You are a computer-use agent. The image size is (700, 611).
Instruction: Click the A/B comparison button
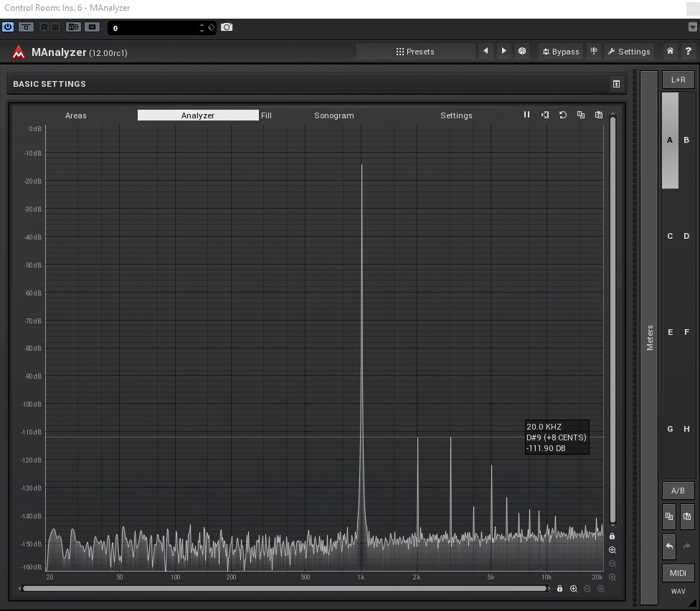[678, 491]
